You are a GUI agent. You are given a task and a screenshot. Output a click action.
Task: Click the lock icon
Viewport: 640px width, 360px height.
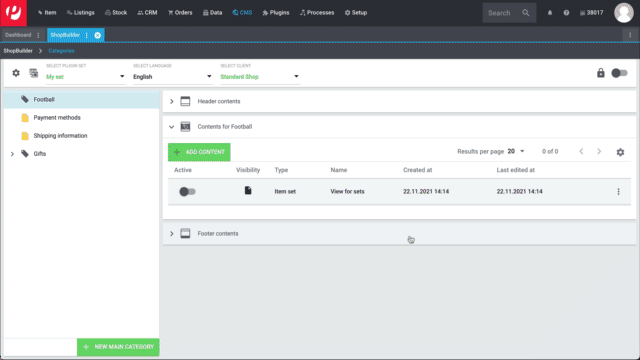(x=600, y=73)
